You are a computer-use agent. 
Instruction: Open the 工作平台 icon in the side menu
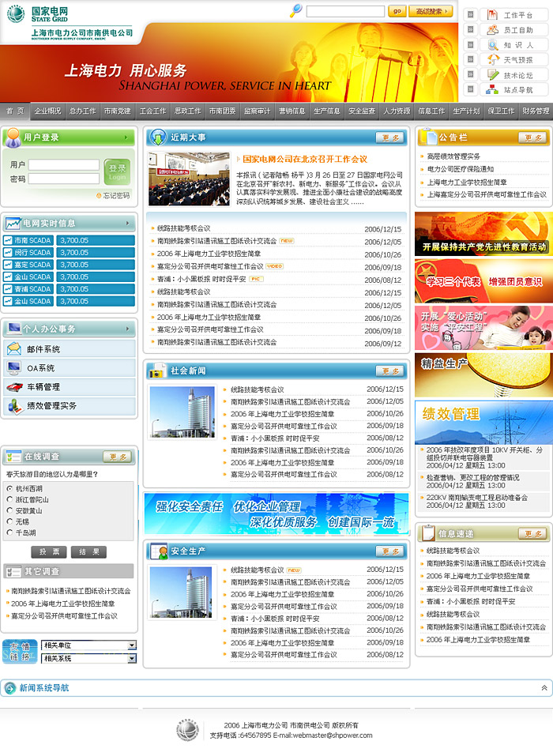pyautogui.click(x=492, y=15)
